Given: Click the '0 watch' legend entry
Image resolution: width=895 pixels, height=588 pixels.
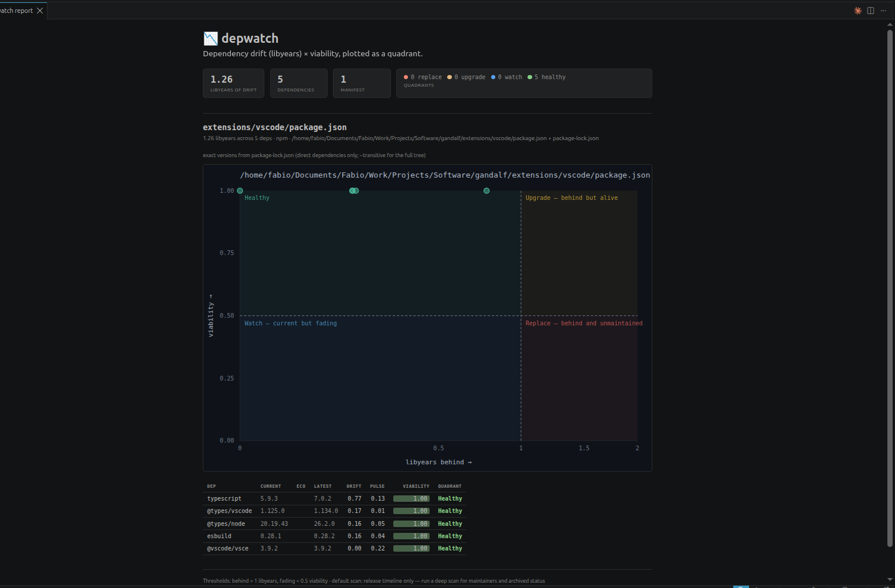Looking at the screenshot, I should 506,77.
